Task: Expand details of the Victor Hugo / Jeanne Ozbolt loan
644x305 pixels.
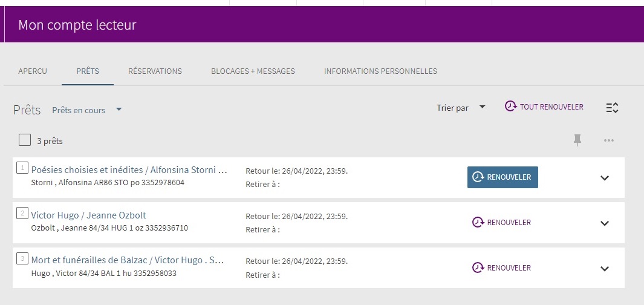Action: tap(604, 223)
